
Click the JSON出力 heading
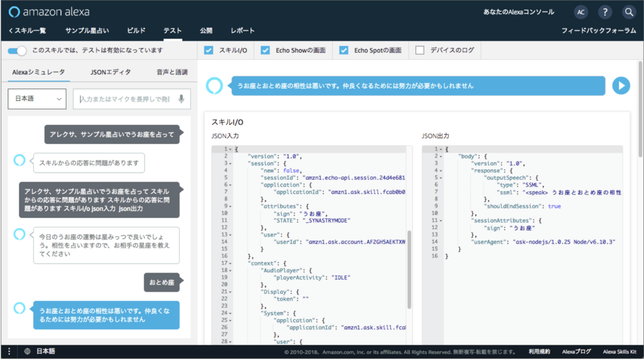[x=435, y=136]
